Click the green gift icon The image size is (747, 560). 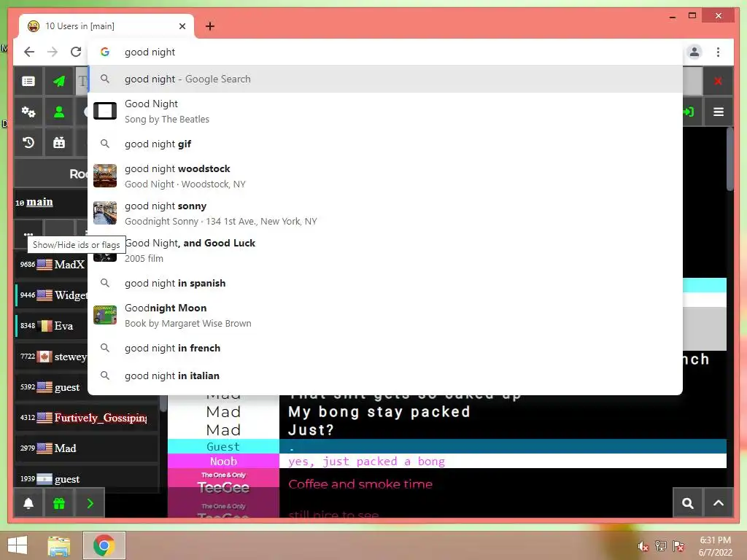coord(59,503)
